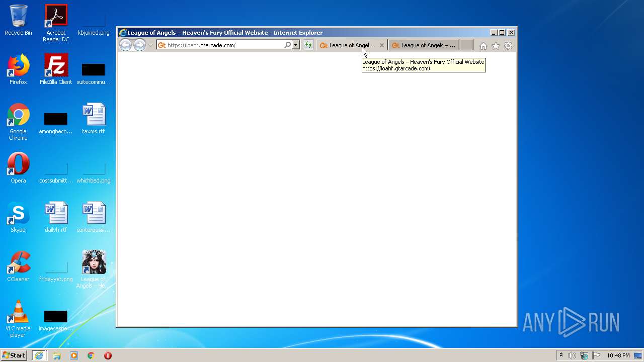The height and width of the screenshot is (362, 644).
Task: Expand the address bar autocomplete dropdown
Action: click(295, 45)
